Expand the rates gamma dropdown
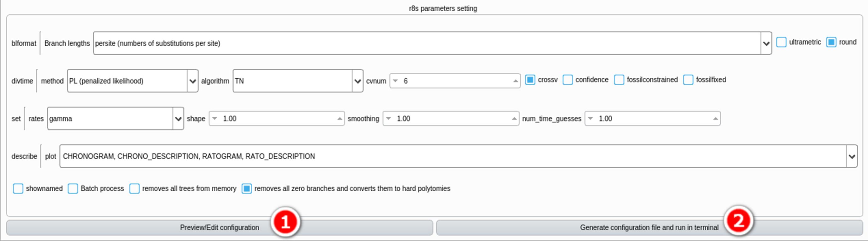The height and width of the screenshot is (241, 868). point(178,119)
